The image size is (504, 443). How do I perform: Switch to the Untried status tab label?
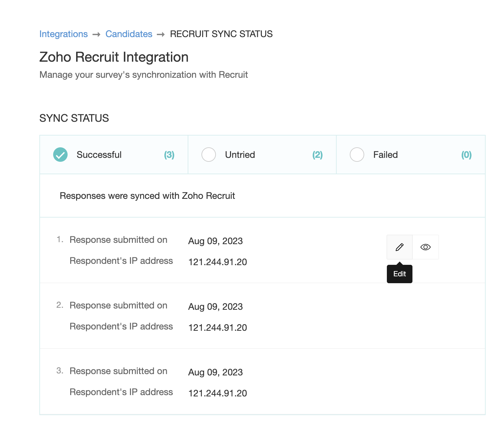[x=240, y=155]
